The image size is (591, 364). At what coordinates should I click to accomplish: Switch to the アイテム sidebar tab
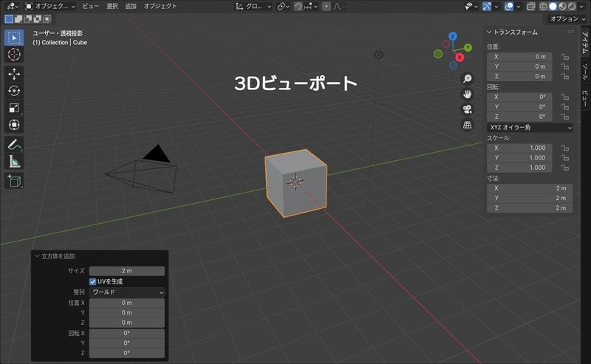pyautogui.click(x=585, y=43)
